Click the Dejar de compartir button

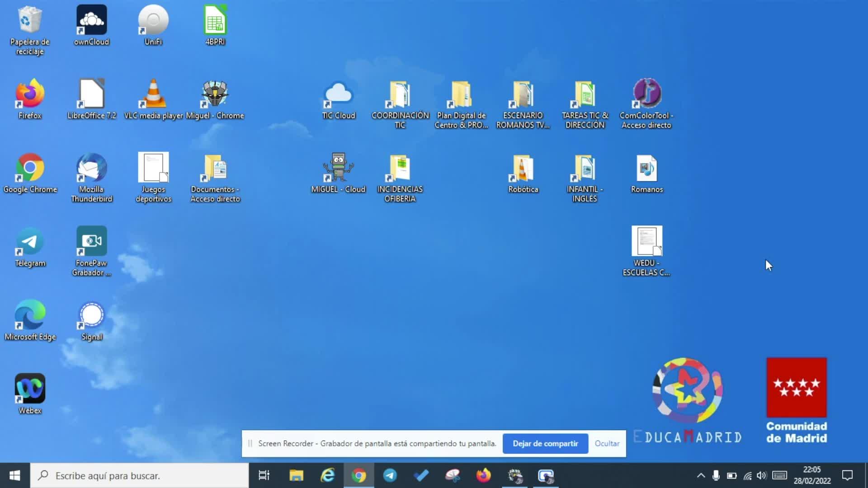click(545, 444)
